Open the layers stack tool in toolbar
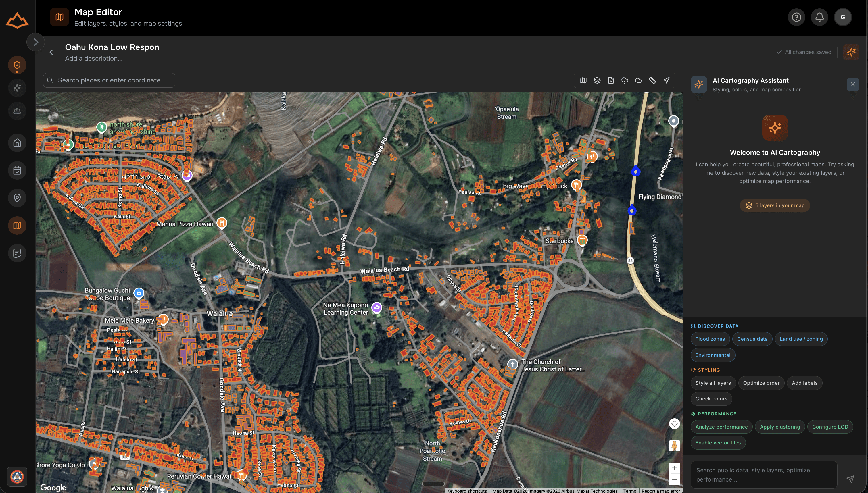This screenshot has height=493, width=868. [x=597, y=80]
